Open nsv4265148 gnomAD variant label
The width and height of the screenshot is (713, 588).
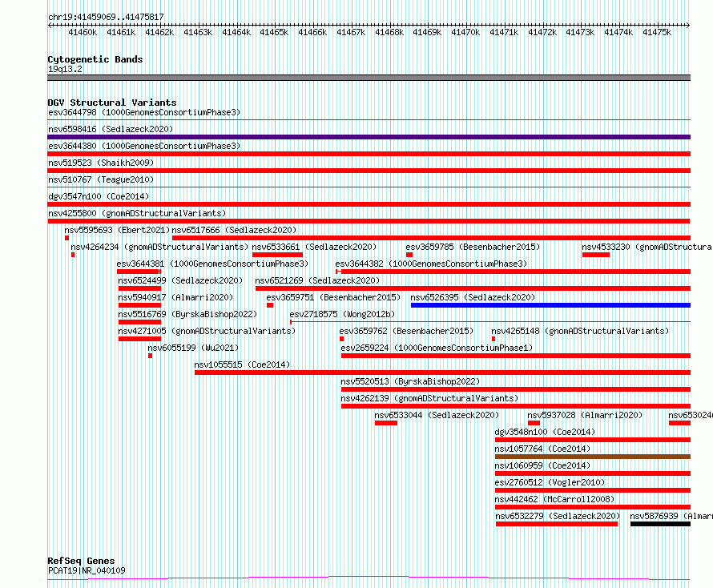(x=580, y=331)
